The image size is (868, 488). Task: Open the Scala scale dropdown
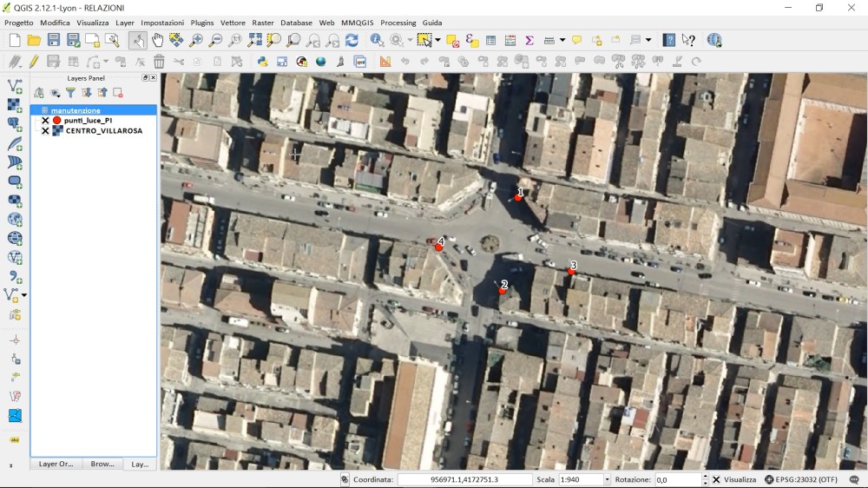607,479
